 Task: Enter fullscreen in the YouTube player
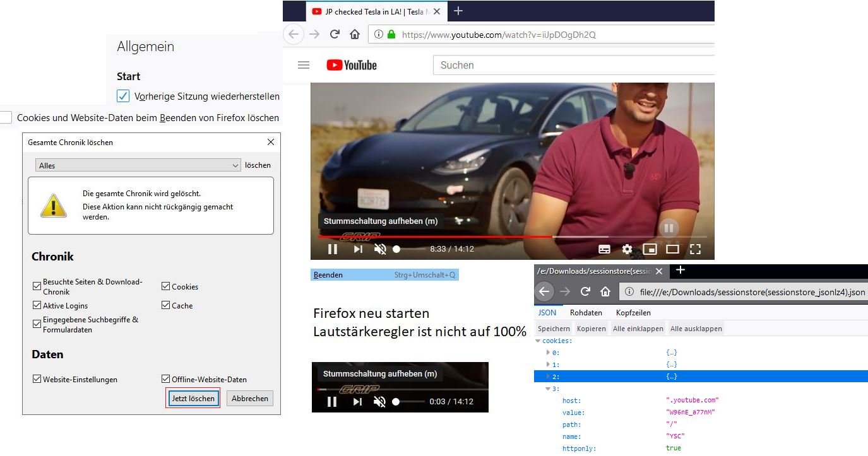(695, 249)
